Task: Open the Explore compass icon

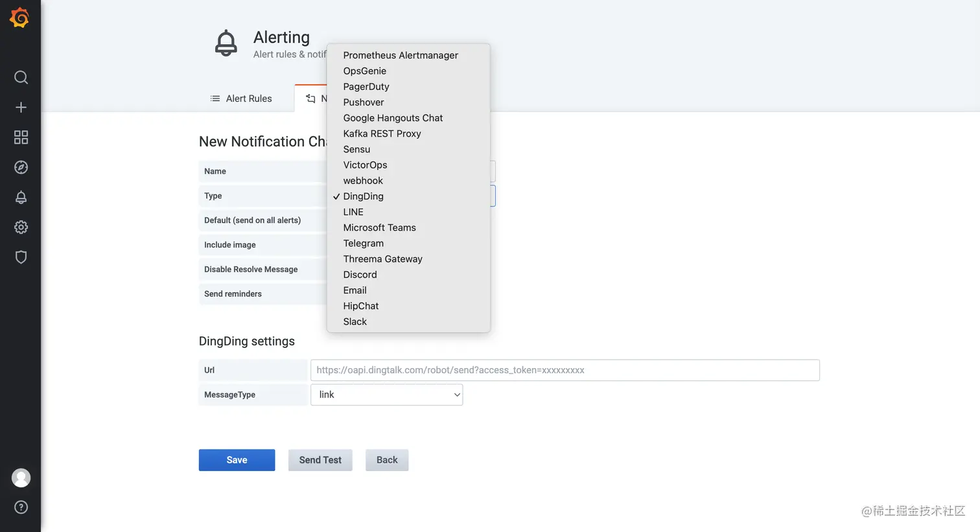Action: tap(21, 167)
